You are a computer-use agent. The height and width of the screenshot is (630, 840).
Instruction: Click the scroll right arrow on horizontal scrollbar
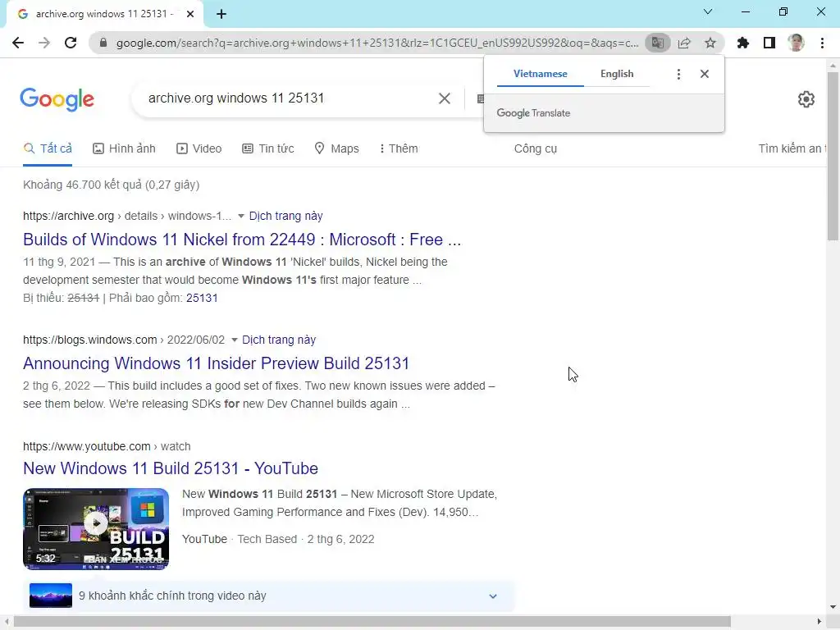click(819, 622)
